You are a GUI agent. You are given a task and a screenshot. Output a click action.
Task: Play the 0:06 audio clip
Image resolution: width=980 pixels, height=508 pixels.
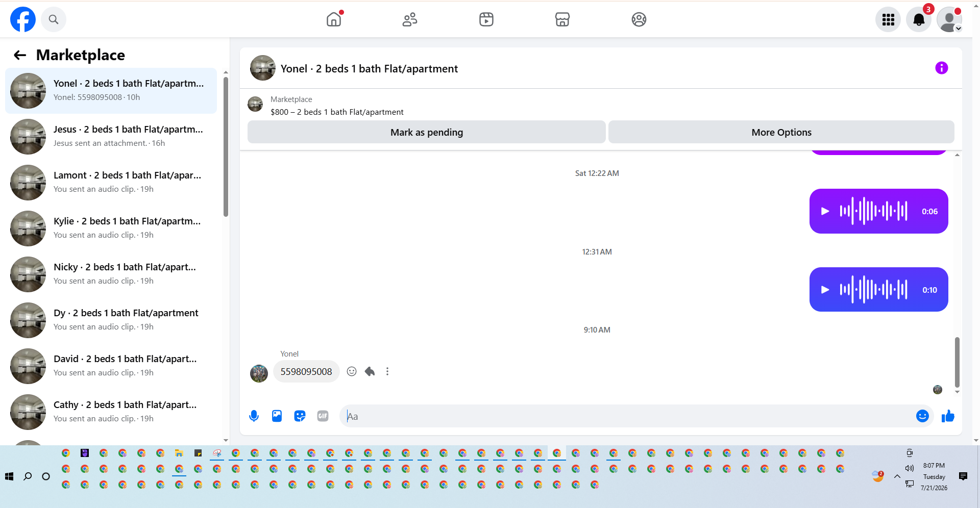825,211
